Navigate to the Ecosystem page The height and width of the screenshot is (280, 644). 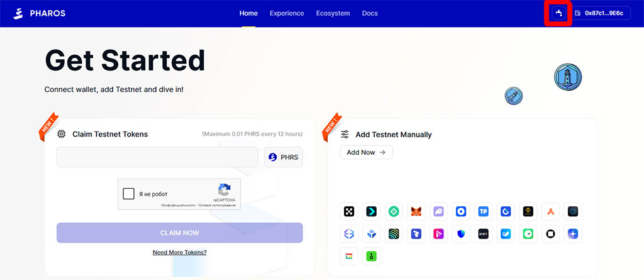pyautogui.click(x=333, y=13)
